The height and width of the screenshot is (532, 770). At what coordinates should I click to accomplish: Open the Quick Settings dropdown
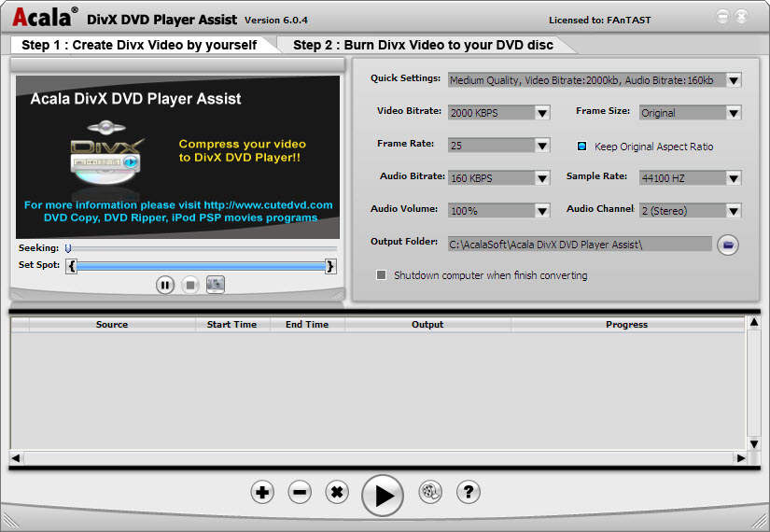tap(734, 80)
